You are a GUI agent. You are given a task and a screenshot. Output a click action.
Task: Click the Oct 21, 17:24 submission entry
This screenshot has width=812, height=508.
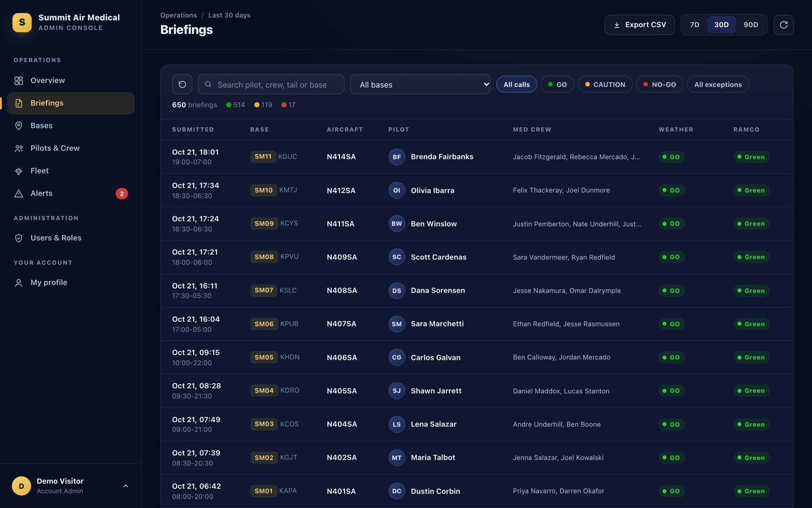pos(195,219)
